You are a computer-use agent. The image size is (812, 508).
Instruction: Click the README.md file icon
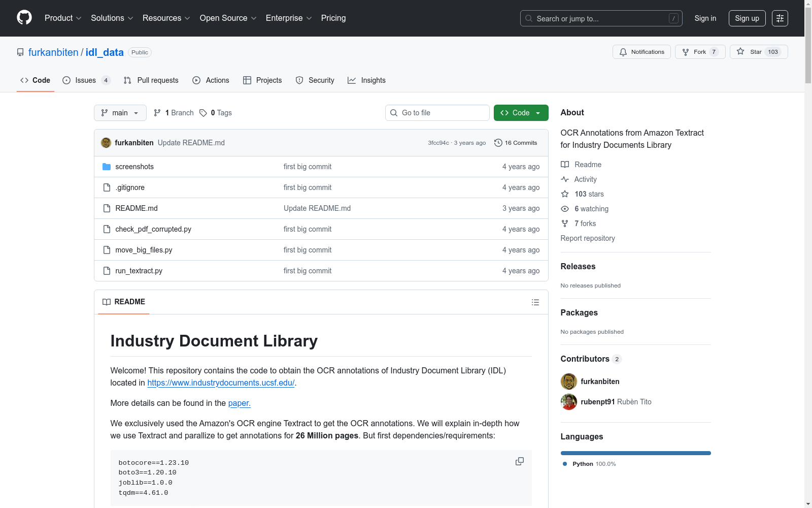pyautogui.click(x=107, y=208)
